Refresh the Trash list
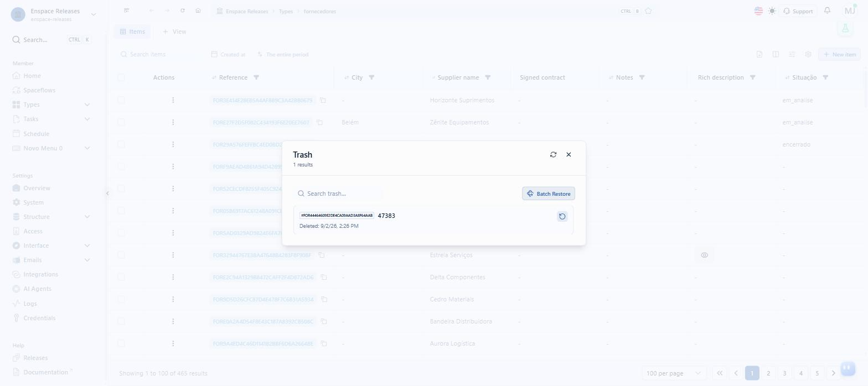This screenshot has height=386, width=868. (553, 155)
